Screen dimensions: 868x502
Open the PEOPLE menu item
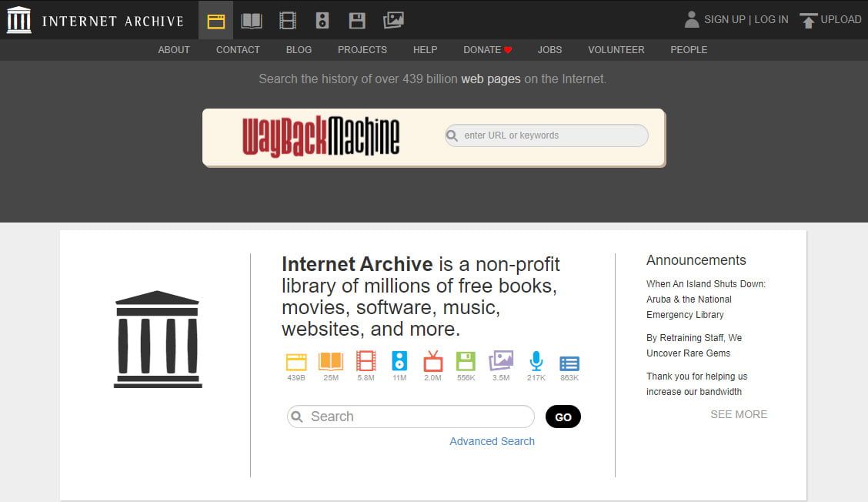click(689, 50)
